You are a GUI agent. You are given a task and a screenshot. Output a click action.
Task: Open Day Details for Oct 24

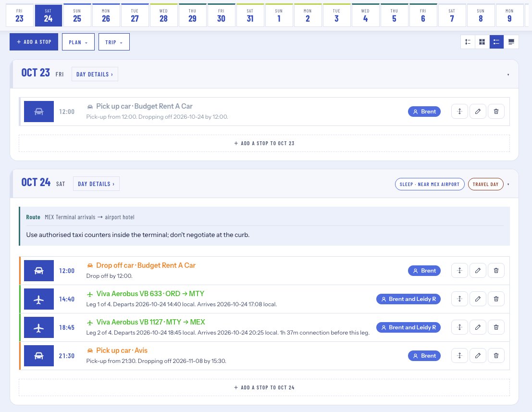pos(97,184)
